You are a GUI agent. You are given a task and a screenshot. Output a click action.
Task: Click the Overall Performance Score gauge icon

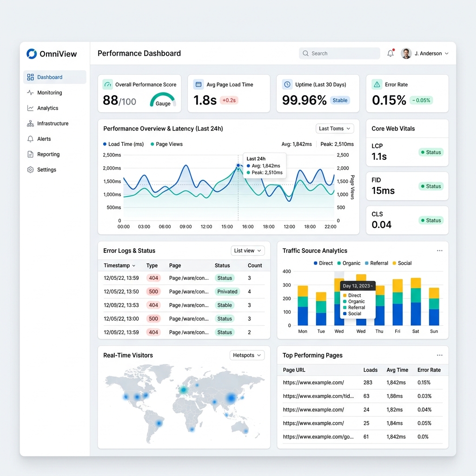[x=108, y=85]
